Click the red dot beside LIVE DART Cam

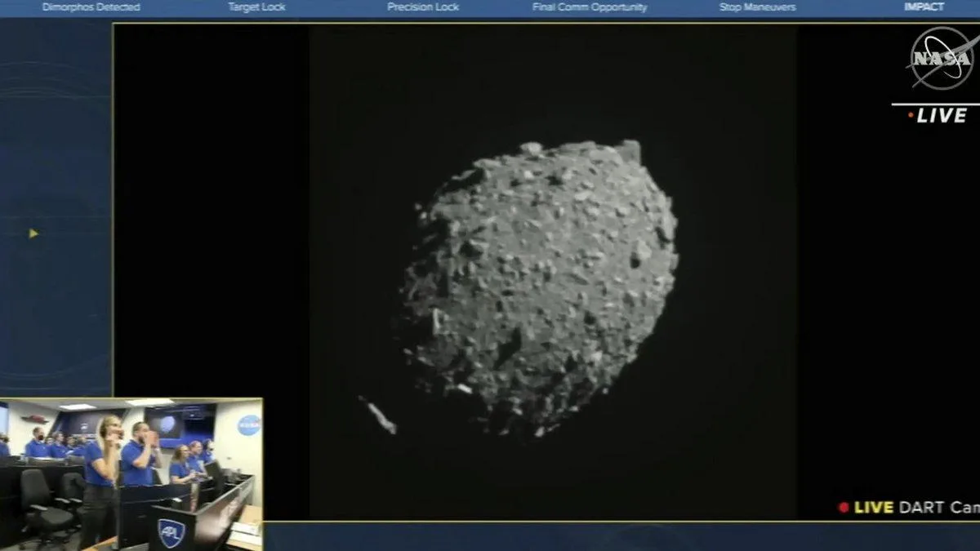pyautogui.click(x=844, y=508)
